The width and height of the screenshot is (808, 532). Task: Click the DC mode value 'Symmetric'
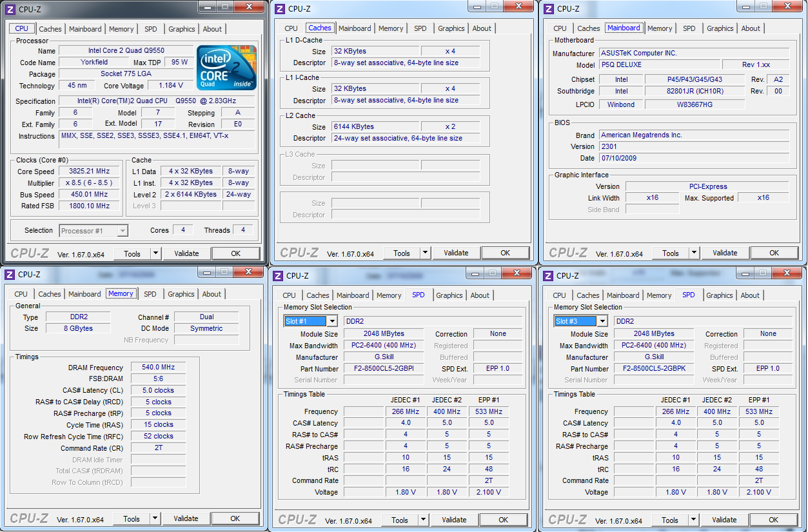point(206,329)
